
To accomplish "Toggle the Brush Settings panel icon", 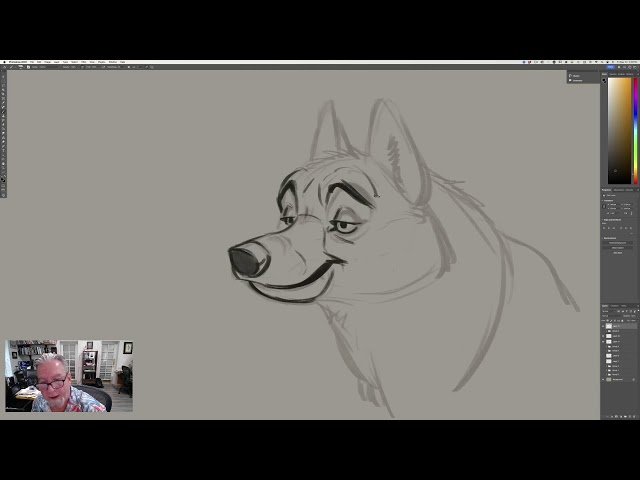I will coord(29,67).
